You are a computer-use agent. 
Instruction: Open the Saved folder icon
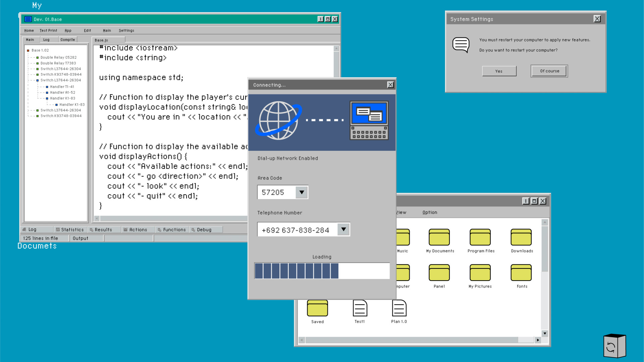click(x=317, y=308)
